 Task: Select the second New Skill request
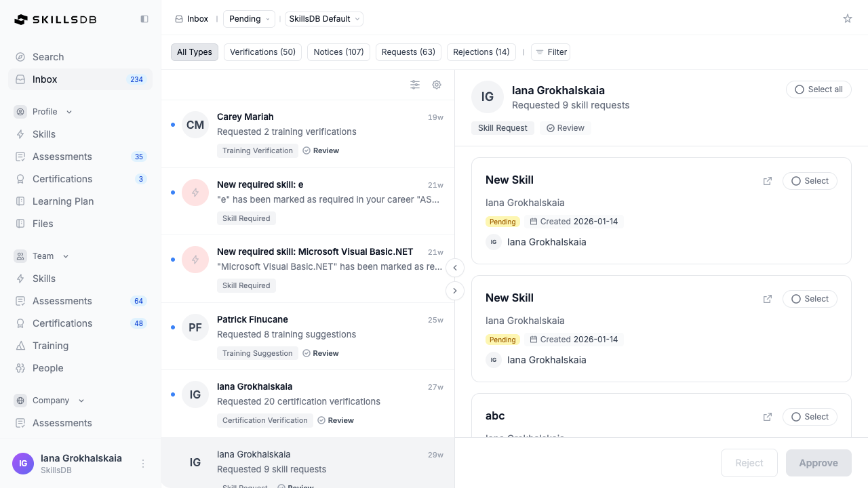(x=810, y=299)
